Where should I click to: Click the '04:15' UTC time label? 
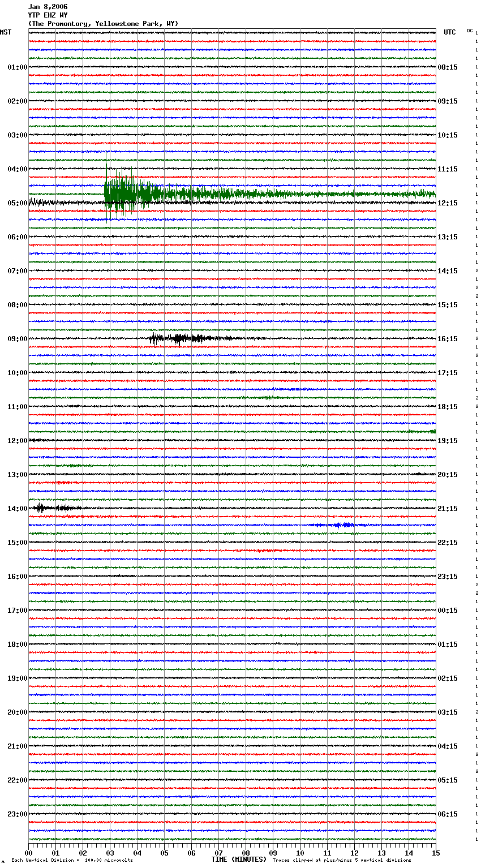448,746
